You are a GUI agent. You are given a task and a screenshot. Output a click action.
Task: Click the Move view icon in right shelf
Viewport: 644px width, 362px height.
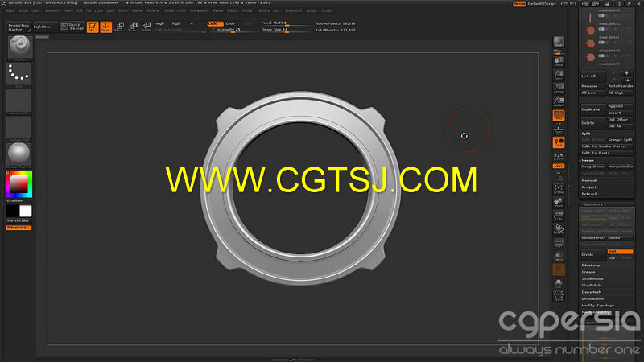click(559, 202)
